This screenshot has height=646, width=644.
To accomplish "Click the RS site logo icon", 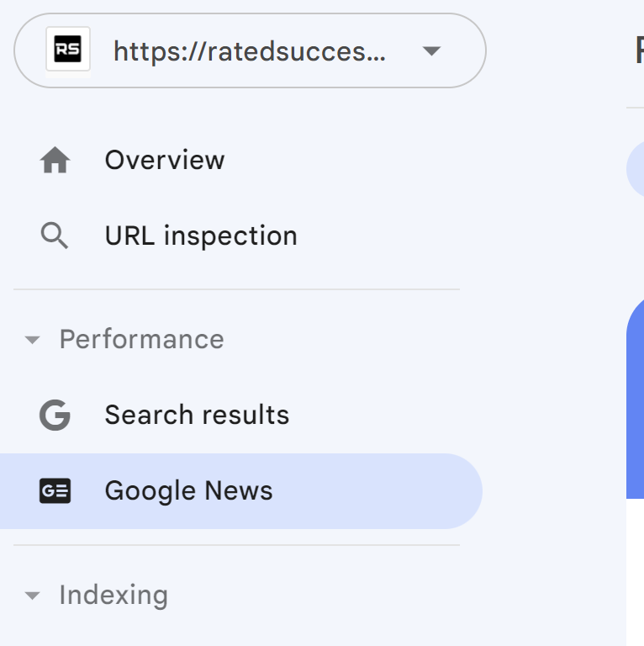I will pos(68,50).
